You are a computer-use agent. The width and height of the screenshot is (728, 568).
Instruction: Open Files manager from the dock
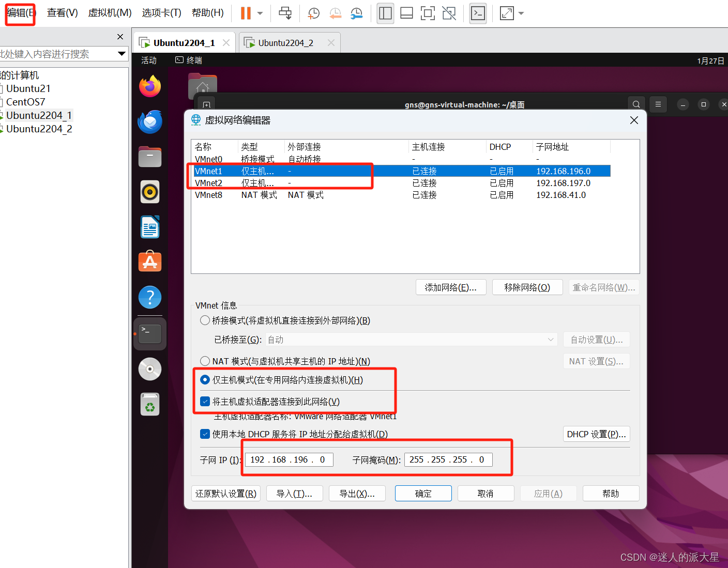(x=150, y=157)
